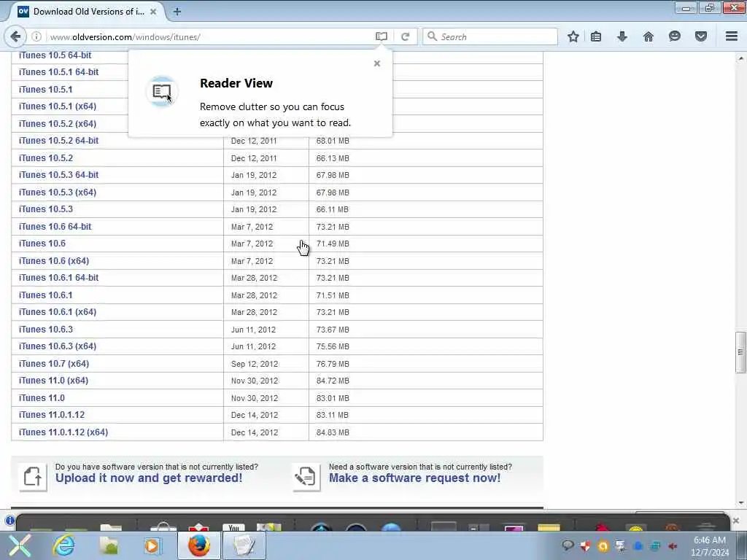Select the 71.49 MB size cell
The image size is (747, 560).
click(333, 244)
